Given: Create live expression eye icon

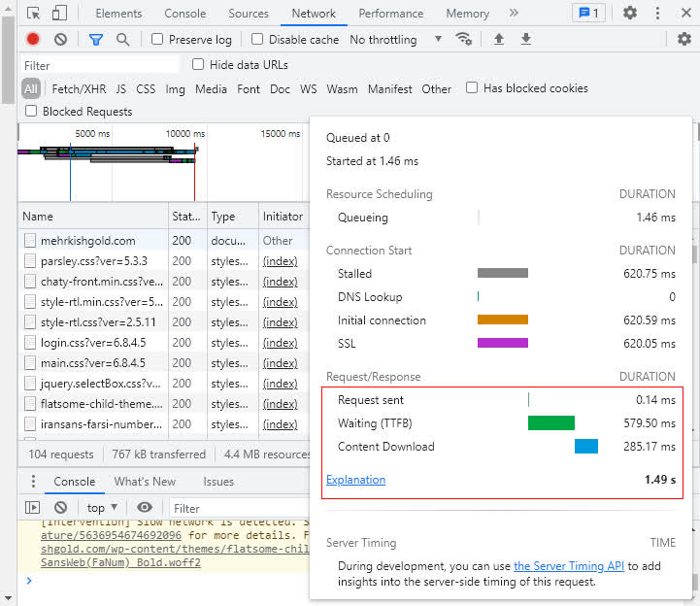Looking at the screenshot, I should 145,507.
